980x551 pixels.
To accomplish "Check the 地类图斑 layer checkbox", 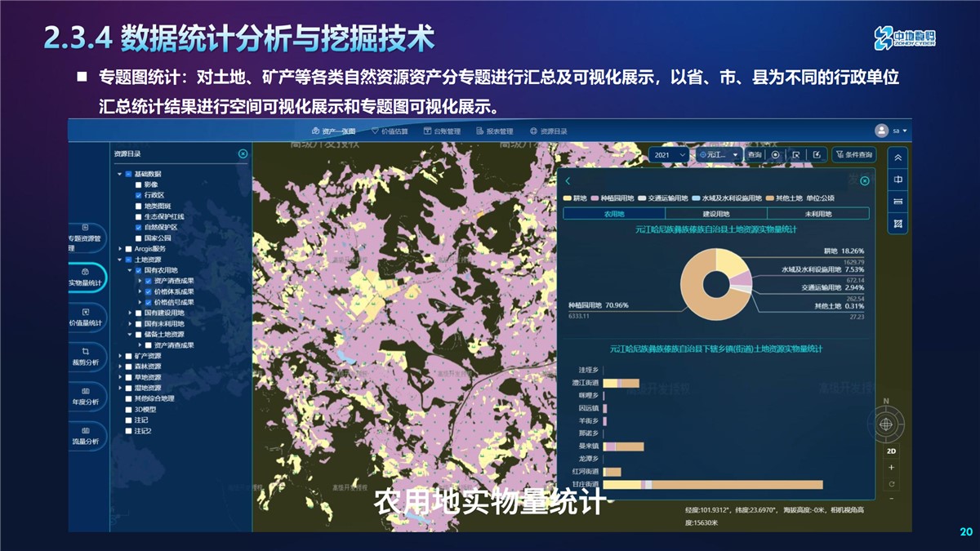I will click(138, 206).
